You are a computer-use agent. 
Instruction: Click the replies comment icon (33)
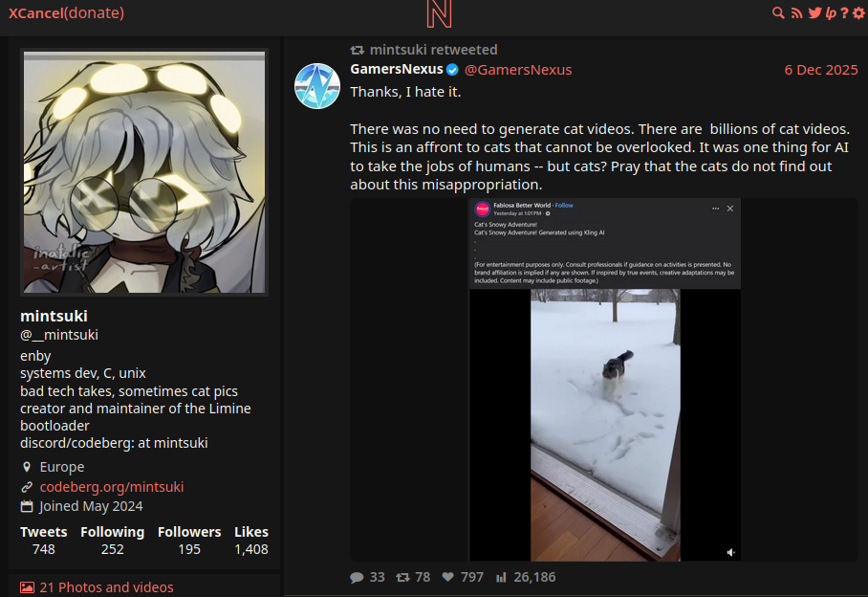coord(358,578)
